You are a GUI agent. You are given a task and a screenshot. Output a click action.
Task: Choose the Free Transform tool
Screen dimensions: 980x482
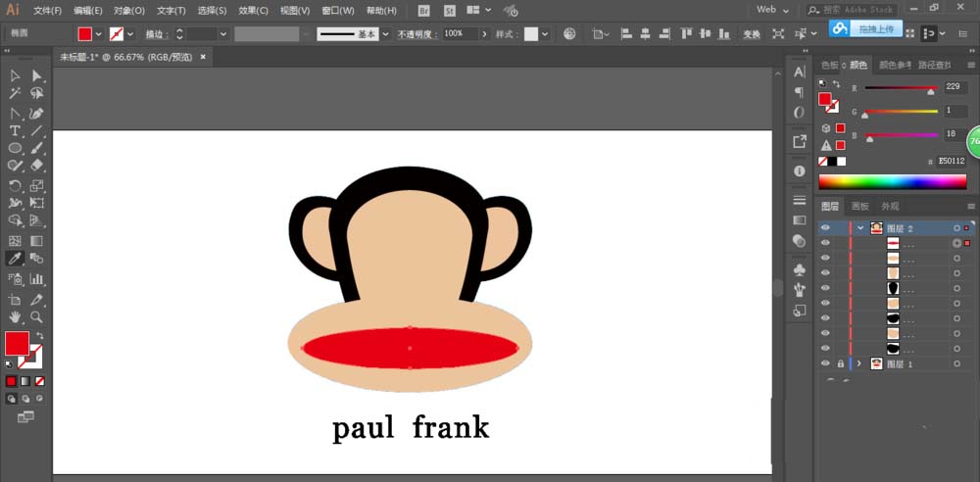click(x=37, y=203)
